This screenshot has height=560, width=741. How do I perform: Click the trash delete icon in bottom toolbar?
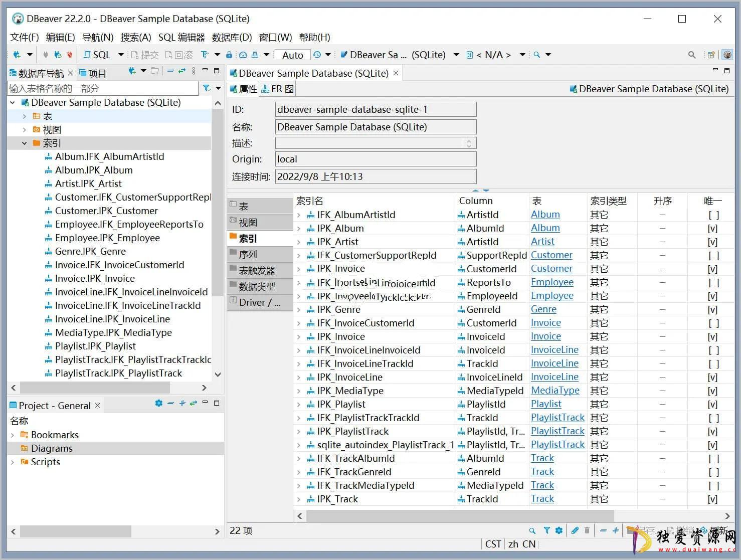pyautogui.click(x=587, y=530)
